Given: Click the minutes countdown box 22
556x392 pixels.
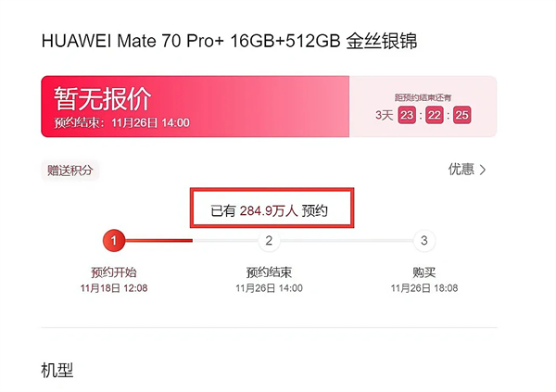Looking at the screenshot, I should coord(435,115).
